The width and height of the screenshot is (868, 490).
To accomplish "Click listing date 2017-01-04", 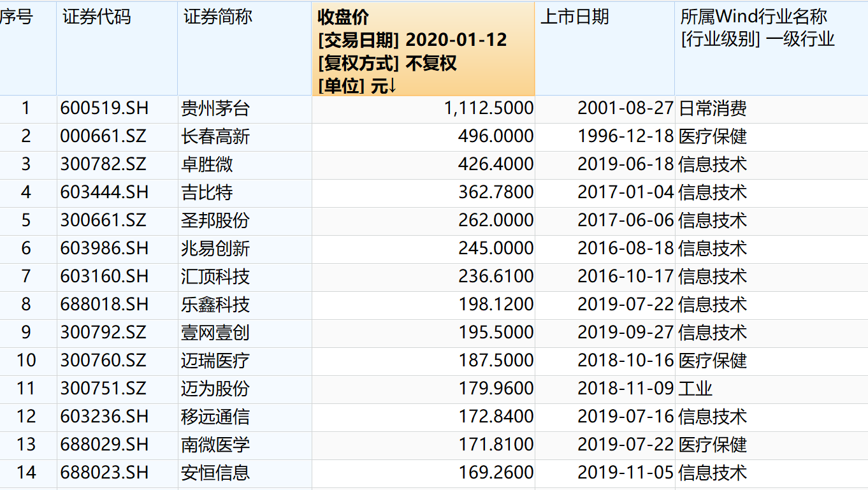I will tap(626, 192).
